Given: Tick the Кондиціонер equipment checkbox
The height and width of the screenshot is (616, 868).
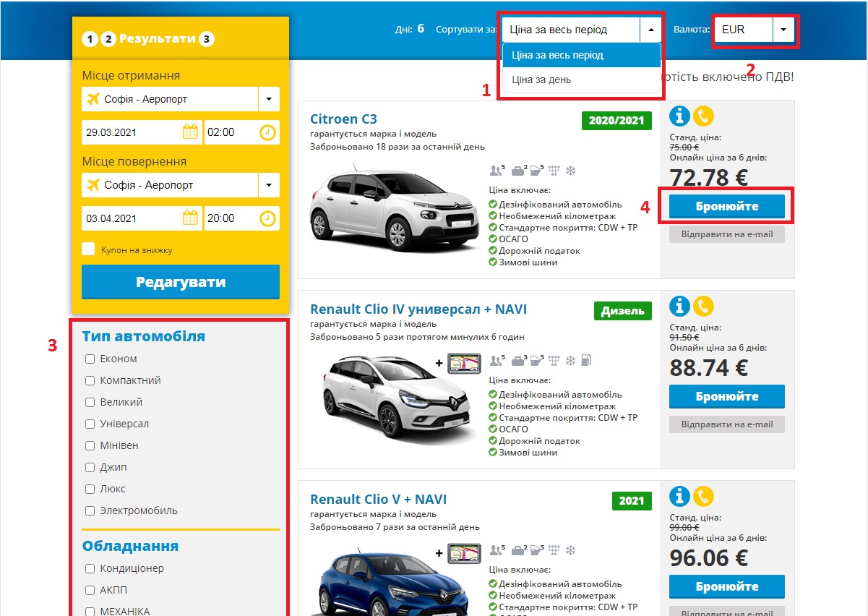Looking at the screenshot, I should point(90,568).
